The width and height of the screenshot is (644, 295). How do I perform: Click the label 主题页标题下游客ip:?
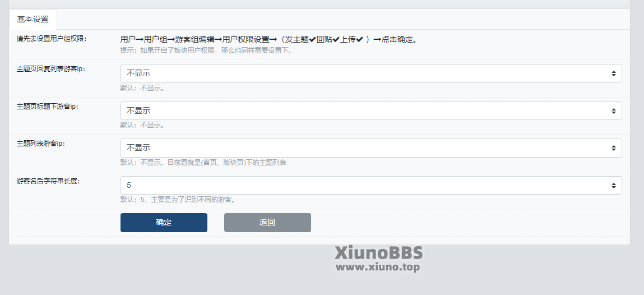[x=47, y=107]
